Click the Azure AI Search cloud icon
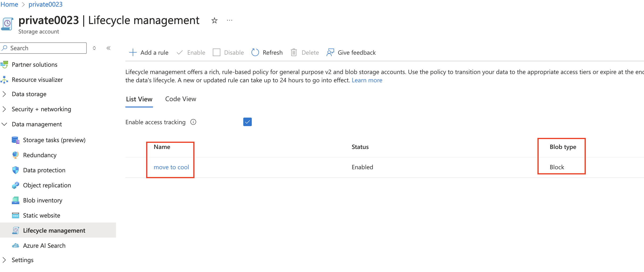The image size is (644, 272). [16, 246]
